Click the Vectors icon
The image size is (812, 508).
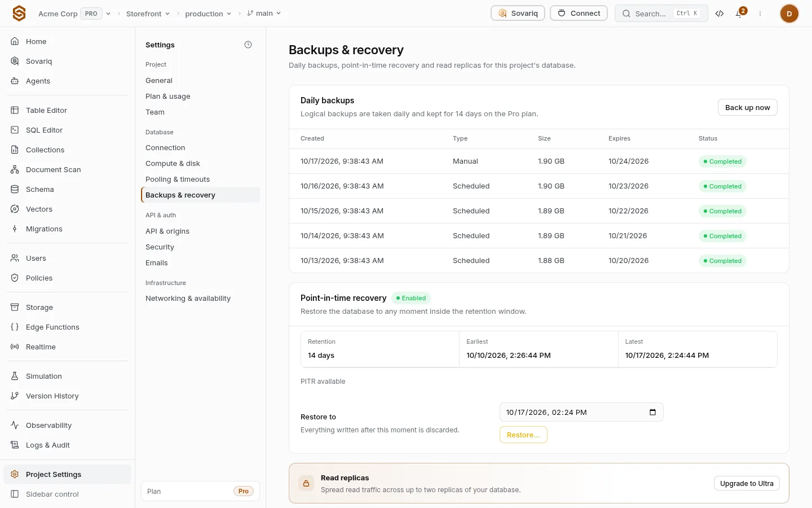(x=15, y=209)
